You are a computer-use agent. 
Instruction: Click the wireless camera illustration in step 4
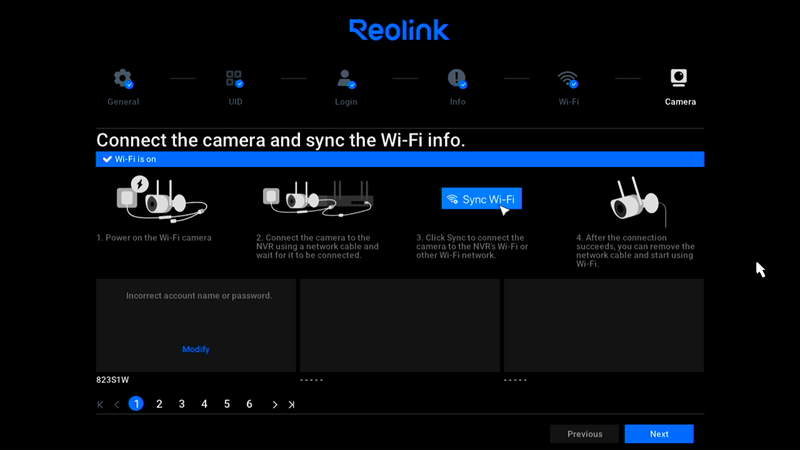638,202
